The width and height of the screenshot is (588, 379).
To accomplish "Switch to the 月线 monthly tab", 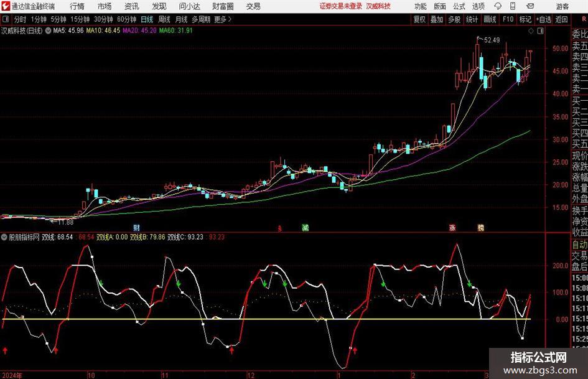I will (182, 19).
